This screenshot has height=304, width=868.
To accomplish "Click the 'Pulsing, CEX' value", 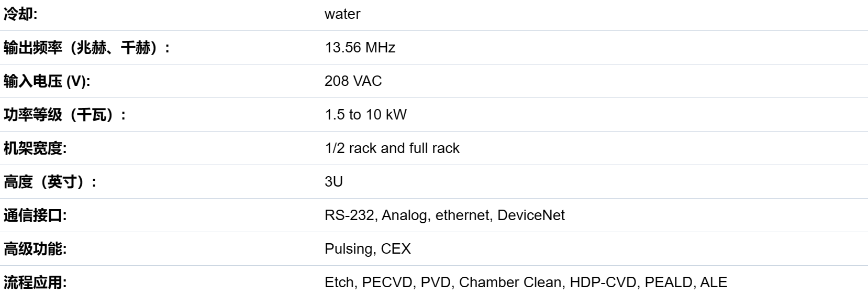I will point(368,249).
